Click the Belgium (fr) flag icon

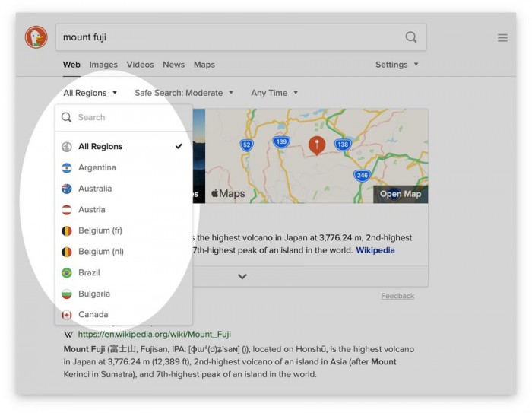coord(67,231)
